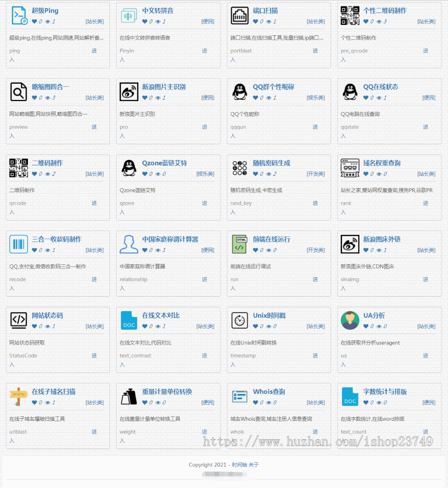Viewport: 448px width, 488px height.
Task: Like 中文转拼音 with its heart icon
Action: pyautogui.click(x=145, y=21)
